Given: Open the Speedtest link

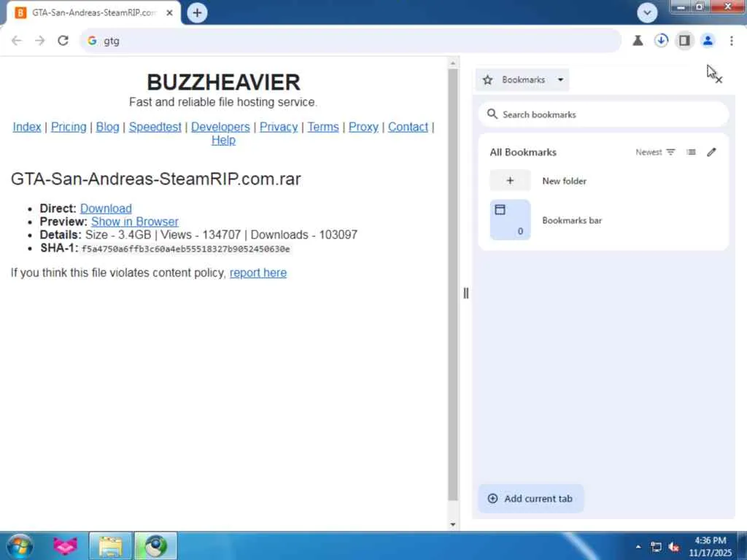Looking at the screenshot, I should click(x=155, y=127).
